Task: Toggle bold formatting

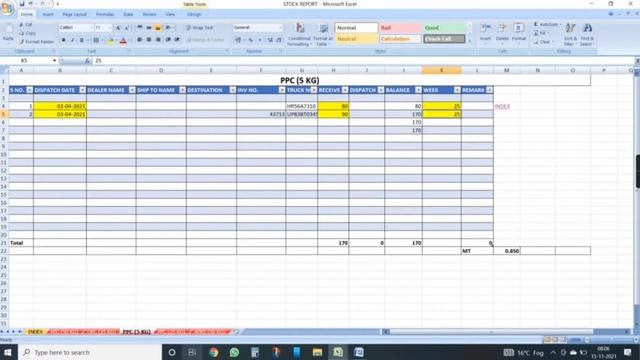Action: tap(63, 40)
